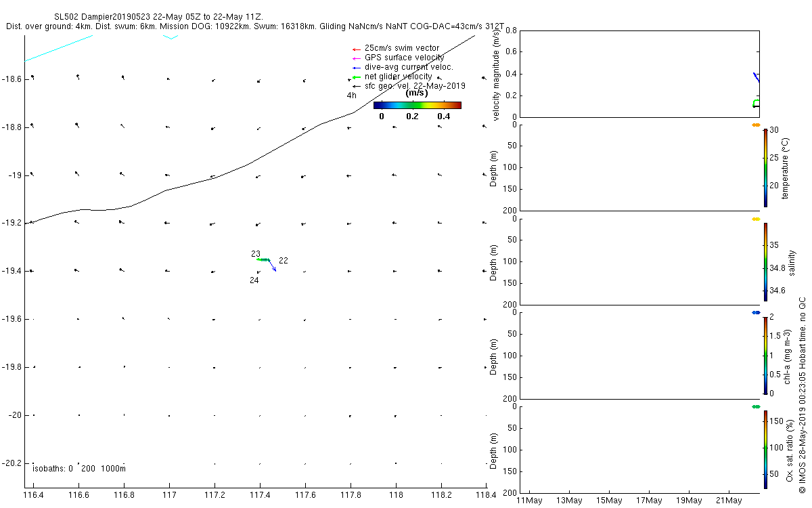Click latitude tick label '-20.2'
The image size is (812, 508).
click(12, 463)
